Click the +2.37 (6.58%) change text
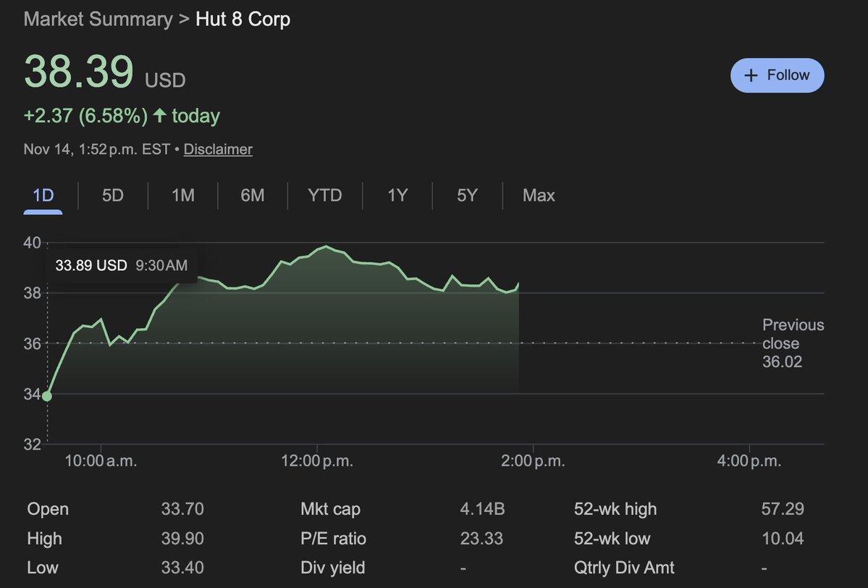Screen dimensions: 868x588 [86, 116]
